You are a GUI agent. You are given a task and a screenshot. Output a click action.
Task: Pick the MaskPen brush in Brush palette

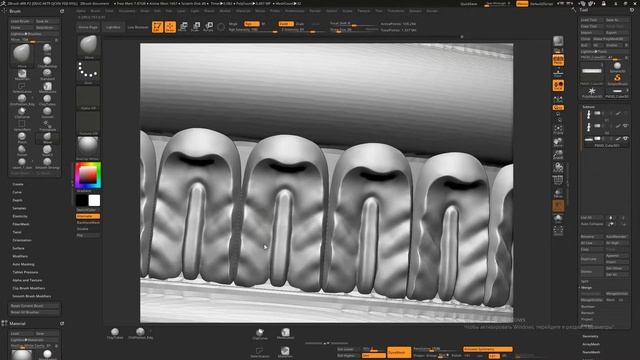click(x=22, y=75)
